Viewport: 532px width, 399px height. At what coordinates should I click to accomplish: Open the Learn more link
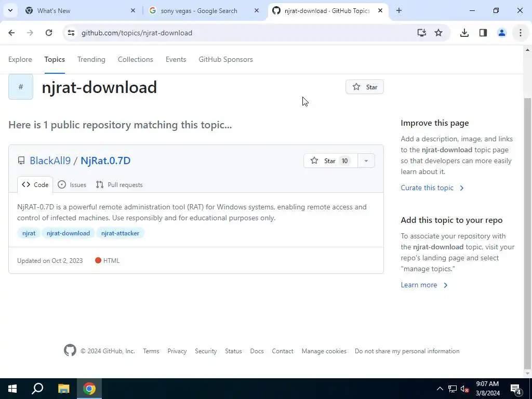(424, 285)
